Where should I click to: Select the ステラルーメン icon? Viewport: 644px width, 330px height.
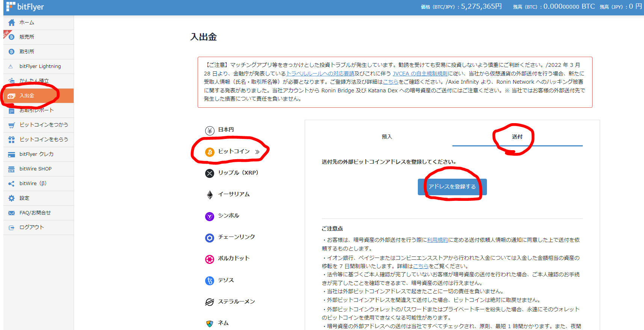pyautogui.click(x=210, y=302)
